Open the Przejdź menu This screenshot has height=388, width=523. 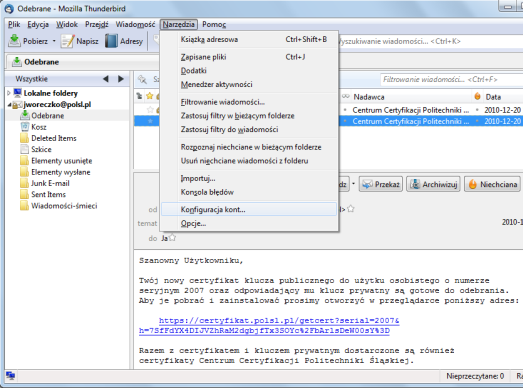point(97,24)
